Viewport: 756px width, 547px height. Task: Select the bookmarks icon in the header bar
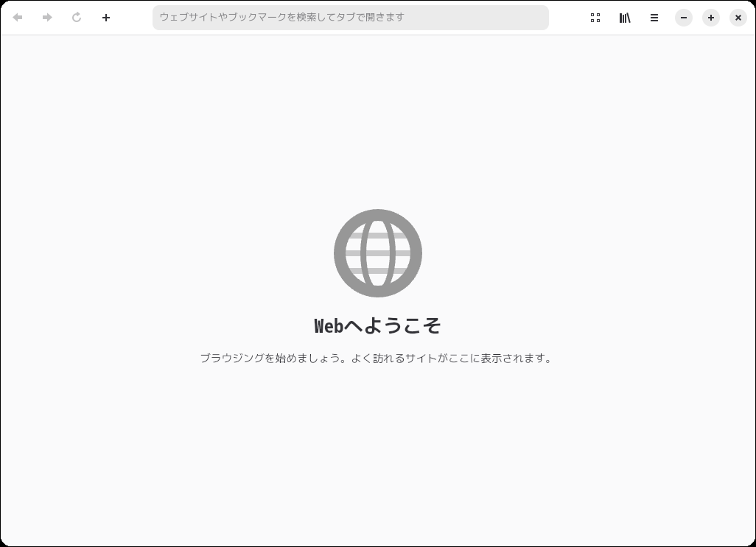point(625,18)
